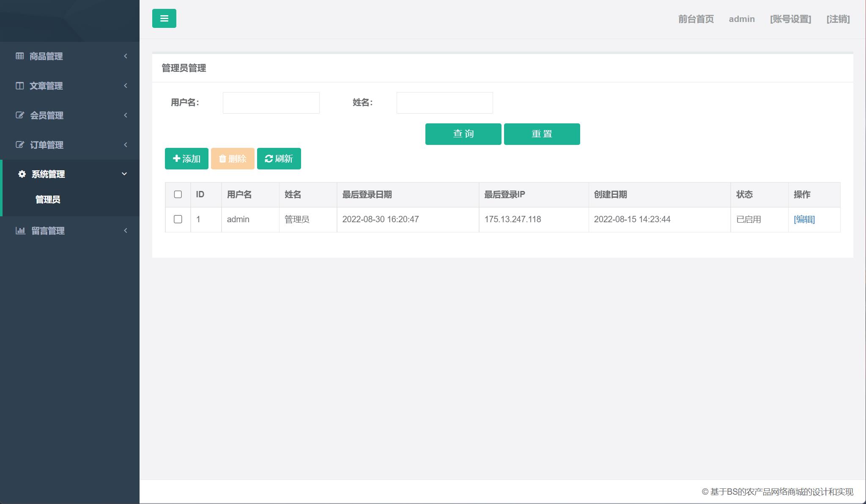The width and height of the screenshot is (866, 504).
Task: Open [编辑] link for admin user
Action: [x=805, y=219]
